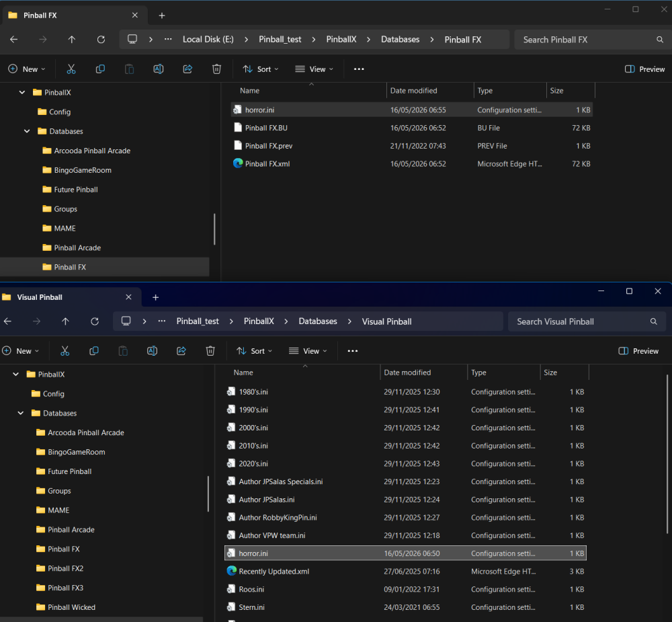The height and width of the screenshot is (622, 672).
Task: Click Delete trash icon in Visual Pinball window
Action: [x=210, y=351]
